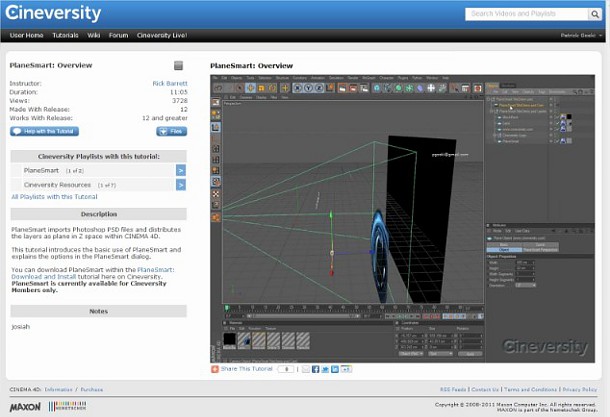This screenshot has width=610, height=417.
Task: Share tutorial via email envelope icon
Action: click(x=306, y=369)
